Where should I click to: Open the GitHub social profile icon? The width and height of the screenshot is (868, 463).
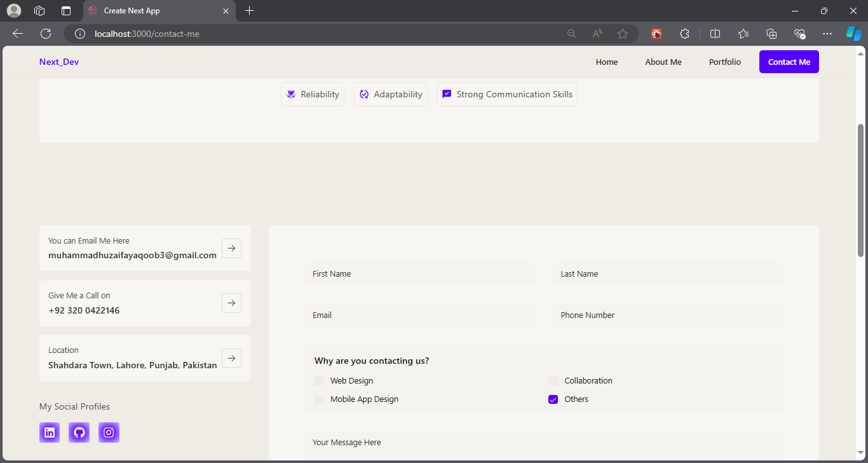(79, 432)
